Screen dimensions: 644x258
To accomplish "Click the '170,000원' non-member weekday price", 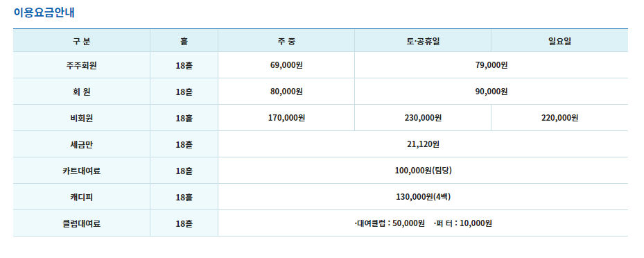I will click(286, 117).
